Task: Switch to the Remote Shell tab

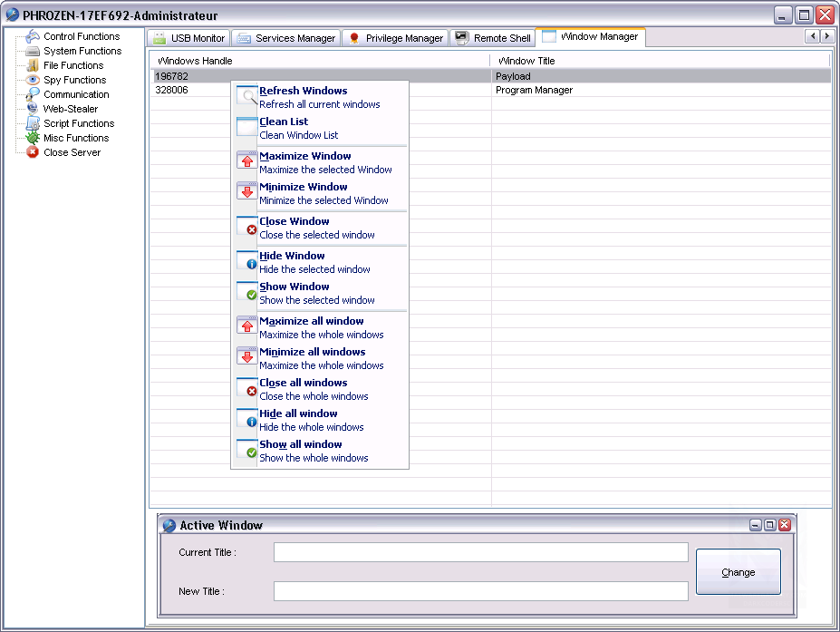Action: point(493,38)
